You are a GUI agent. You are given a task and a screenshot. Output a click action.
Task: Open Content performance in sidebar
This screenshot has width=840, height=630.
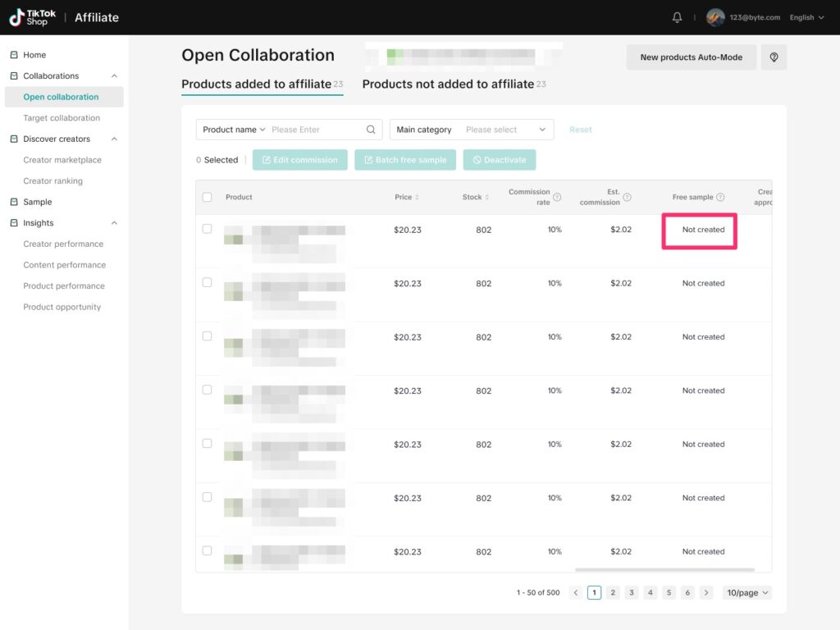click(64, 265)
